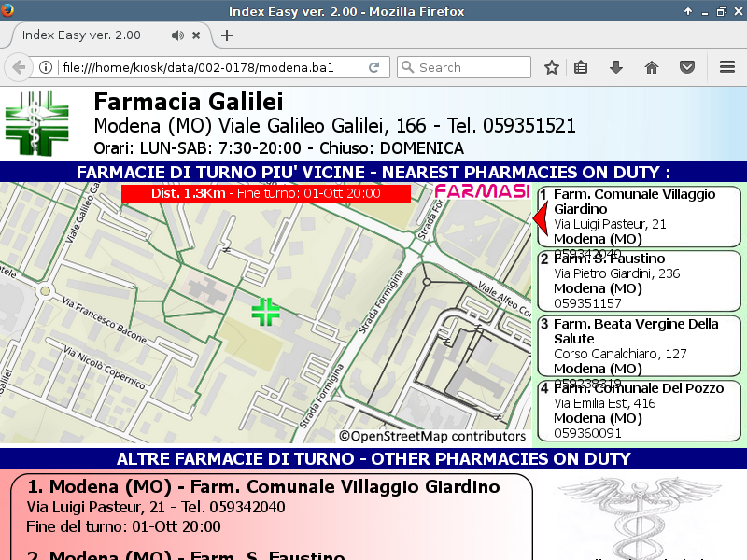This screenshot has height=560, width=747.
Task: Click the green pharmacy cross map marker
Action: [266, 312]
